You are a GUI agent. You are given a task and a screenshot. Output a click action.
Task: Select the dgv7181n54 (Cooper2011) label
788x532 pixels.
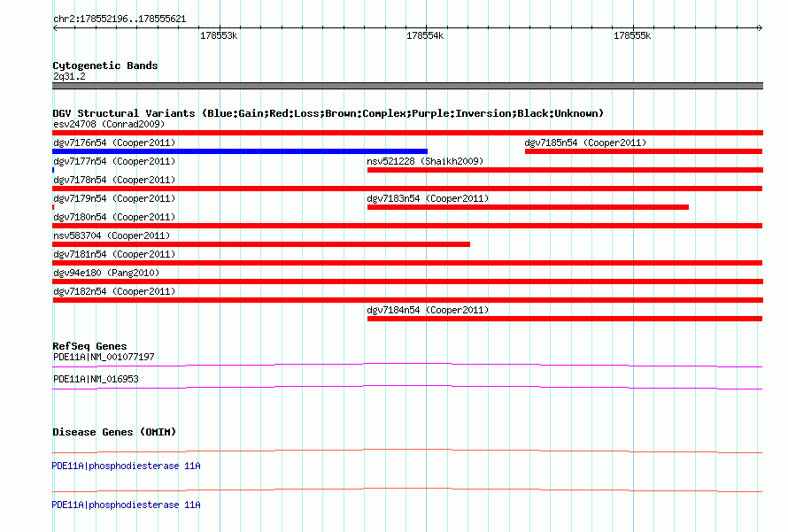pyautogui.click(x=114, y=254)
